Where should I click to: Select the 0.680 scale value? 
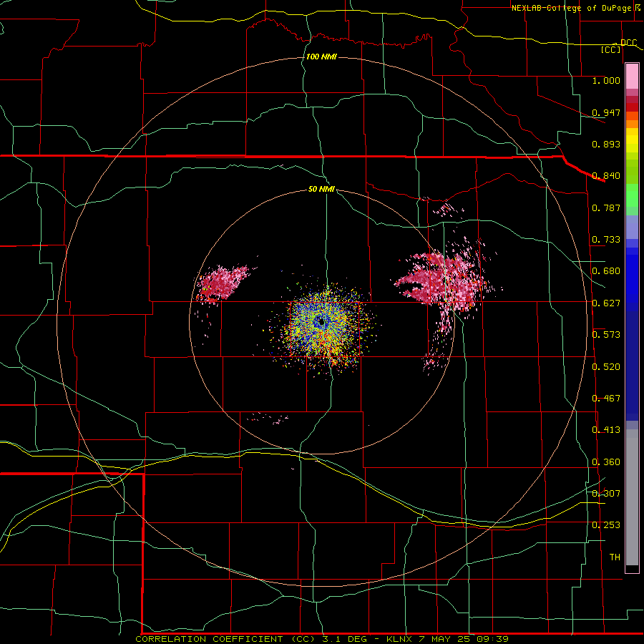pyautogui.click(x=606, y=271)
